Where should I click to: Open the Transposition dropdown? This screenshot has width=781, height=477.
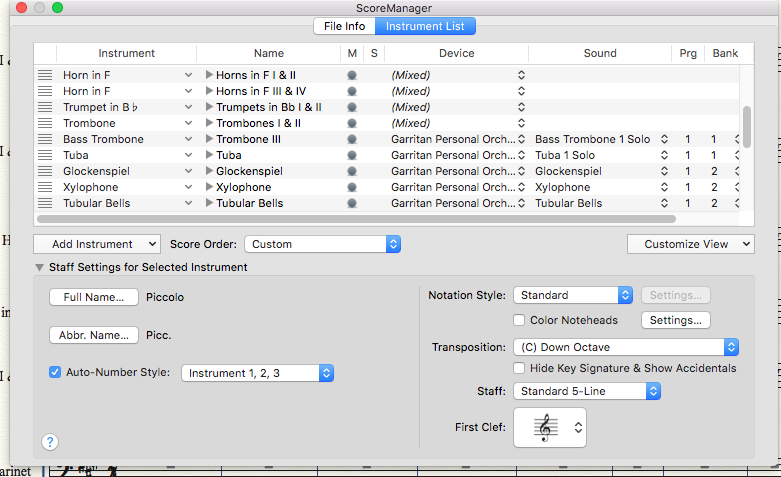[627, 347]
